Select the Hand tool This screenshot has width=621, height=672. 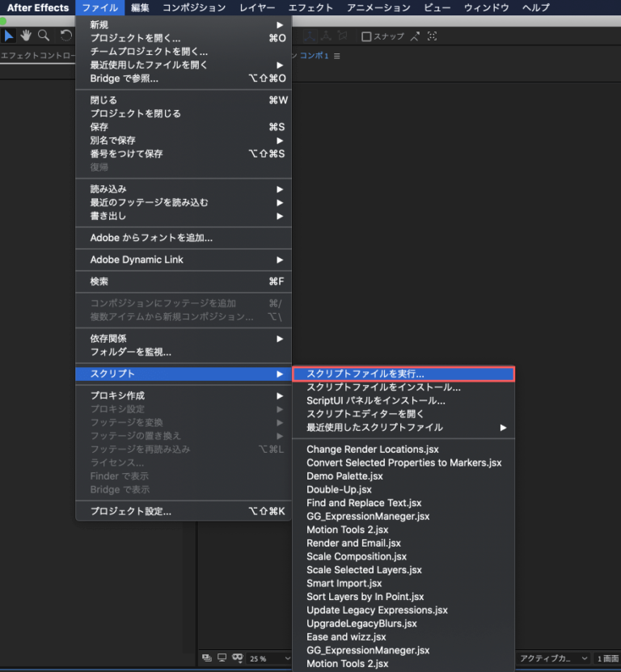[x=26, y=36]
